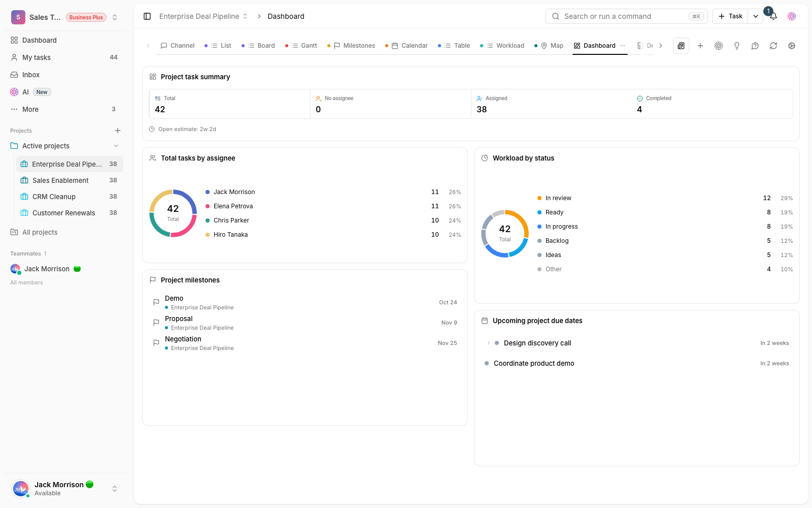Image resolution: width=812 pixels, height=508 pixels.
Task: Open Sales Enablement project
Action: [69, 180]
